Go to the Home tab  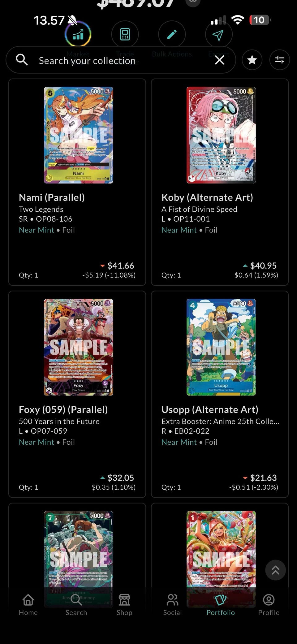pos(28,604)
